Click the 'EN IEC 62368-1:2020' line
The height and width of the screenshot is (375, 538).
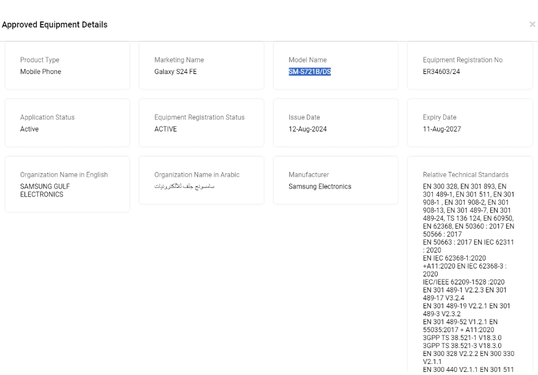[454, 258]
